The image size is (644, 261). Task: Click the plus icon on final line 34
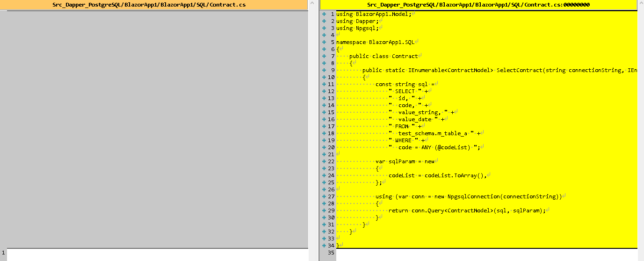tap(324, 246)
